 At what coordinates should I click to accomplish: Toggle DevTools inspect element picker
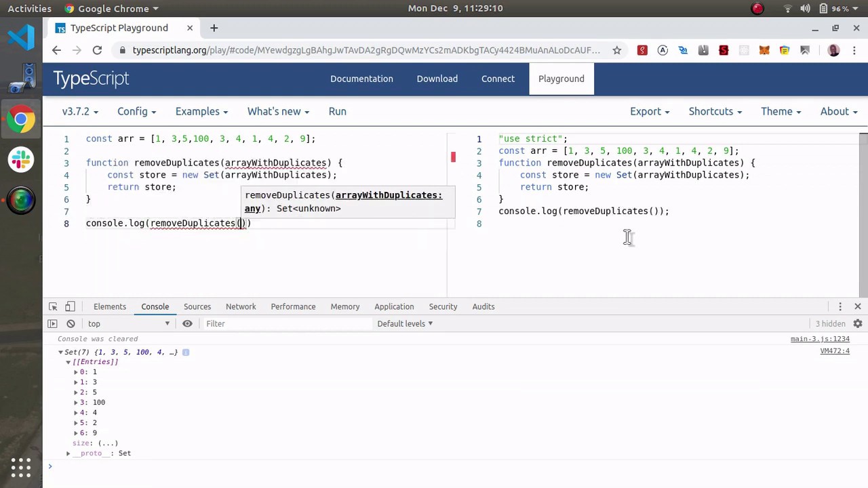tap(53, 306)
